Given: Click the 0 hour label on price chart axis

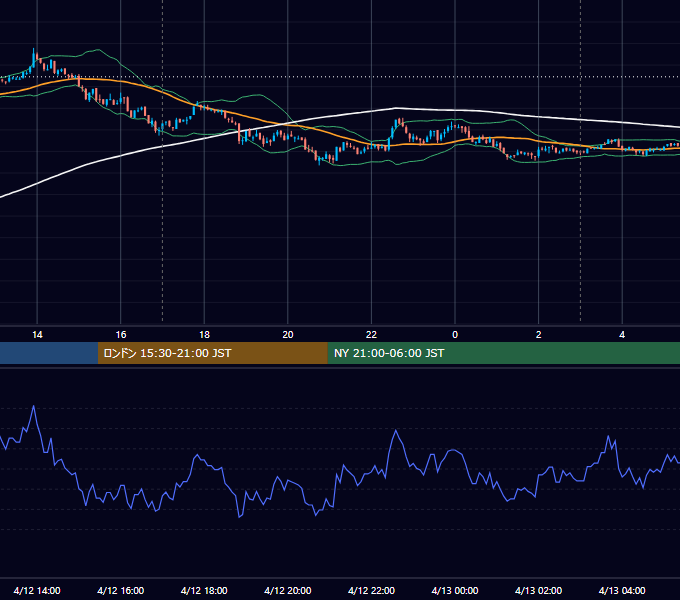Looking at the screenshot, I should pos(455,335).
